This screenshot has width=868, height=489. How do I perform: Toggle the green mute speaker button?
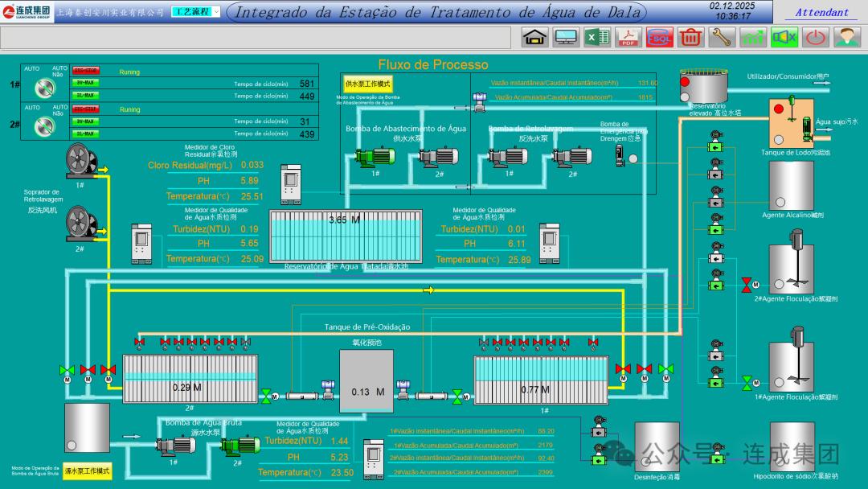click(x=784, y=37)
